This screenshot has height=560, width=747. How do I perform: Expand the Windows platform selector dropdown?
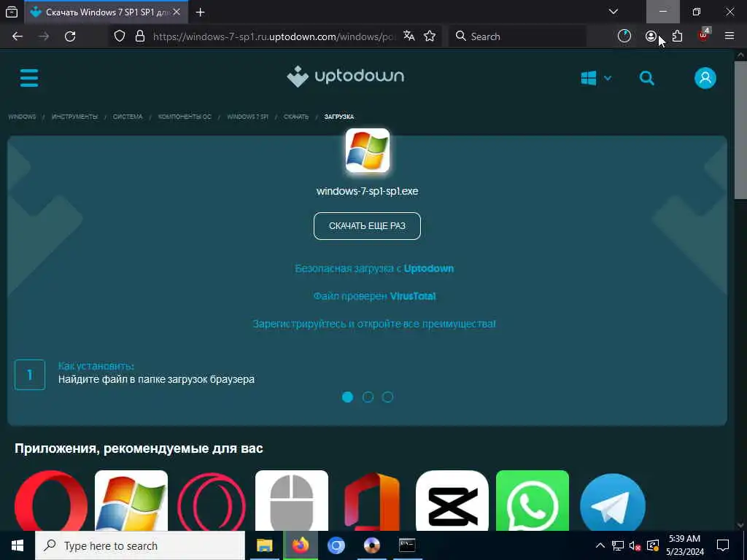coord(596,77)
